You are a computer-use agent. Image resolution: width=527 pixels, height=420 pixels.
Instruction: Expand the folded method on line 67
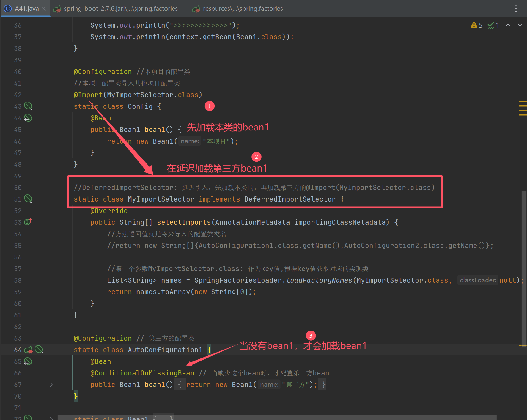[x=51, y=385]
